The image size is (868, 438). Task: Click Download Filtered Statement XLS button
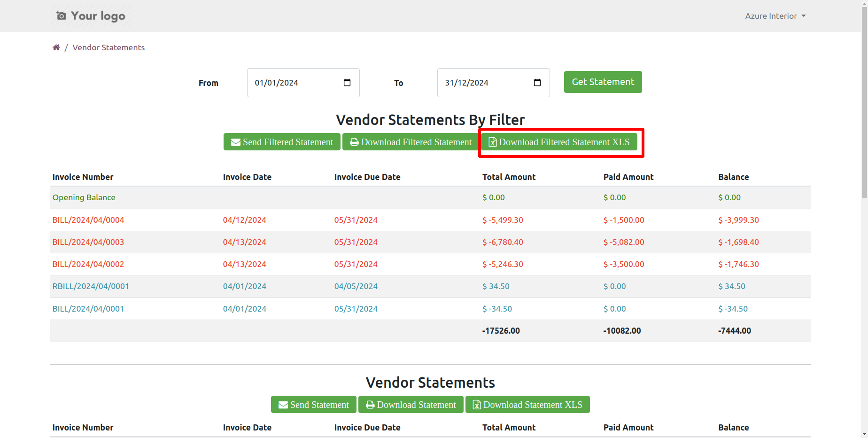(559, 142)
